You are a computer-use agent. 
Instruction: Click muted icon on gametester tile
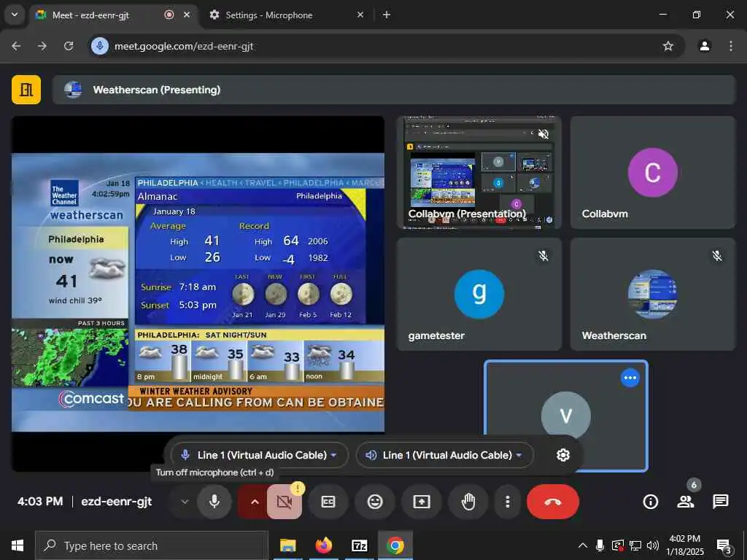(543, 256)
